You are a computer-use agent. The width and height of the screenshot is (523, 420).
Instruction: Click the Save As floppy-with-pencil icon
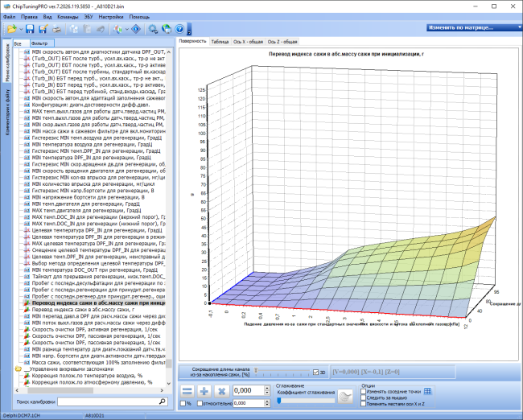point(43,29)
